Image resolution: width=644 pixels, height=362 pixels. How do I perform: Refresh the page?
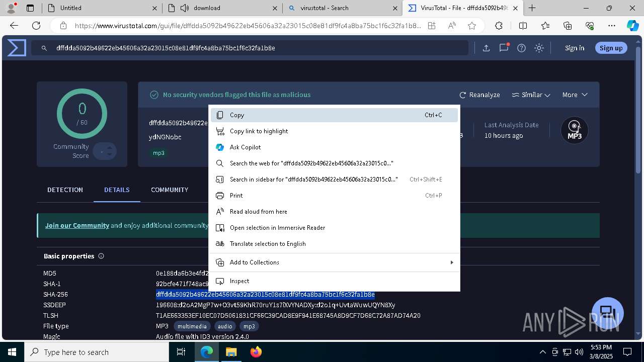pyautogui.click(x=36, y=26)
